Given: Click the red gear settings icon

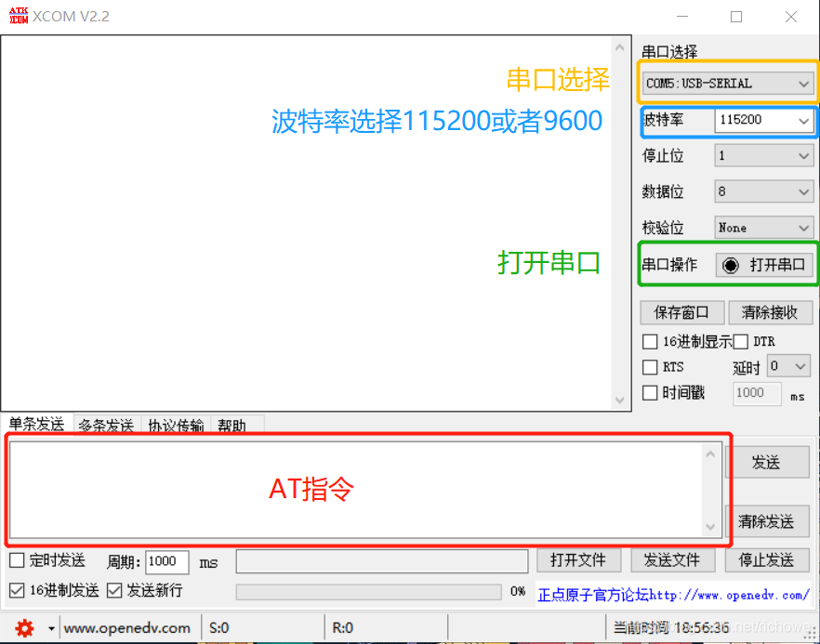Looking at the screenshot, I should [x=24, y=628].
